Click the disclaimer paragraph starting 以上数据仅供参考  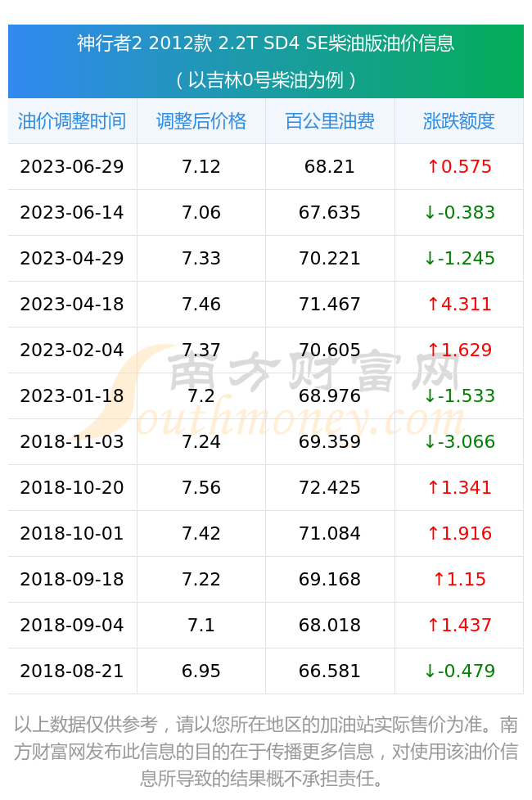tap(266, 751)
